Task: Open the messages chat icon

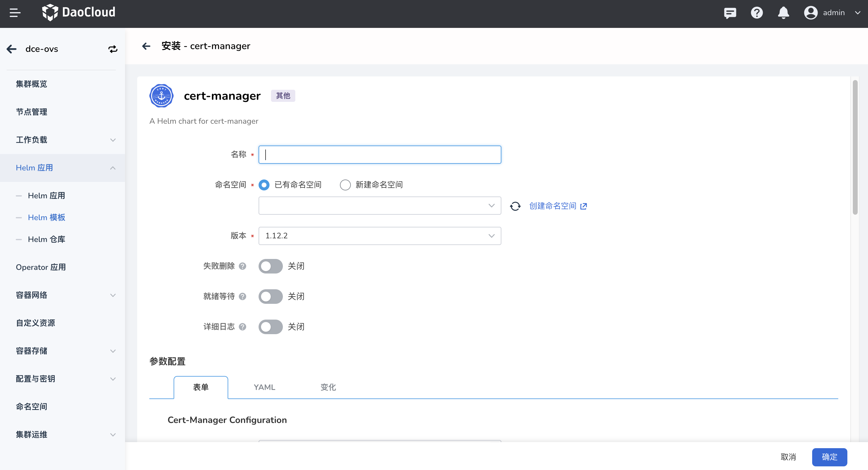Action: tap(730, 13)
